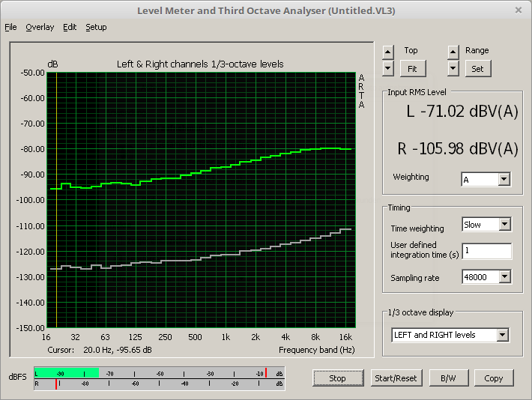The height and width of the screenshot is (400, 532).
Task: Open the Sampling rate dropdown
Action: point(504,277)
